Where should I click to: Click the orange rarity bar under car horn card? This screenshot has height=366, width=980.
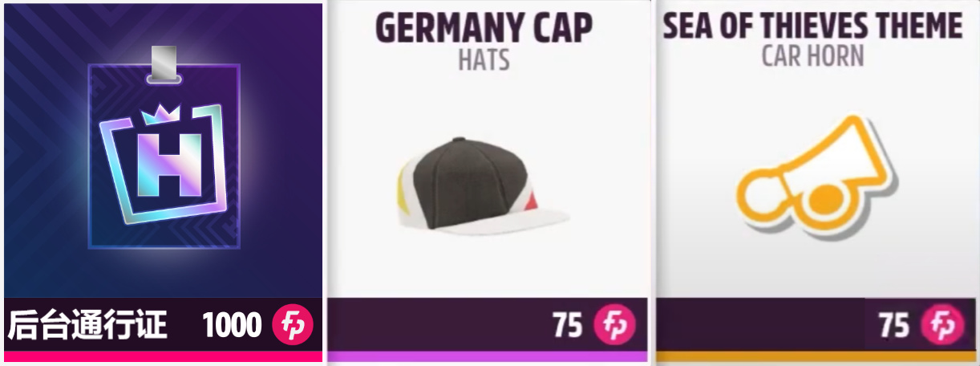(811, 356)
